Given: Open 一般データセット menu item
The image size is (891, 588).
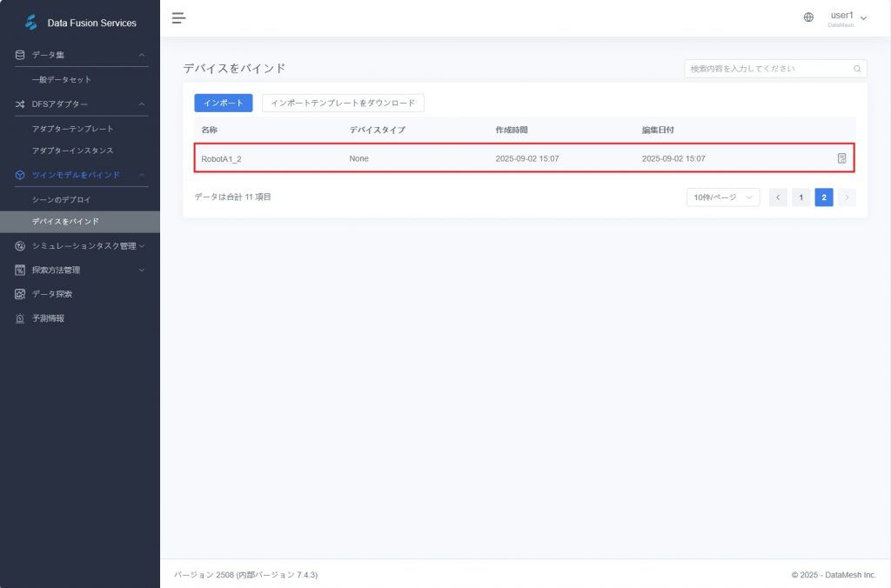Looking at the screenshot, I should 62,80.
